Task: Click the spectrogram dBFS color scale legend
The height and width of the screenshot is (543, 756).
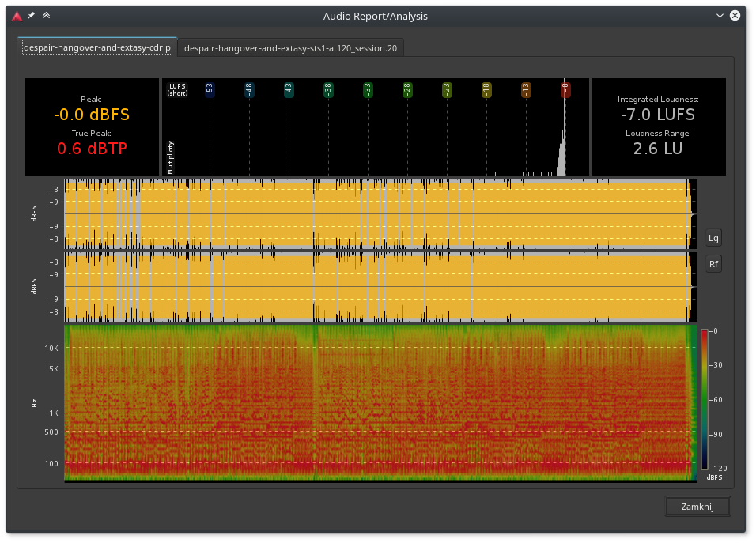Action: pyautogui.click(x=705, y=399)
